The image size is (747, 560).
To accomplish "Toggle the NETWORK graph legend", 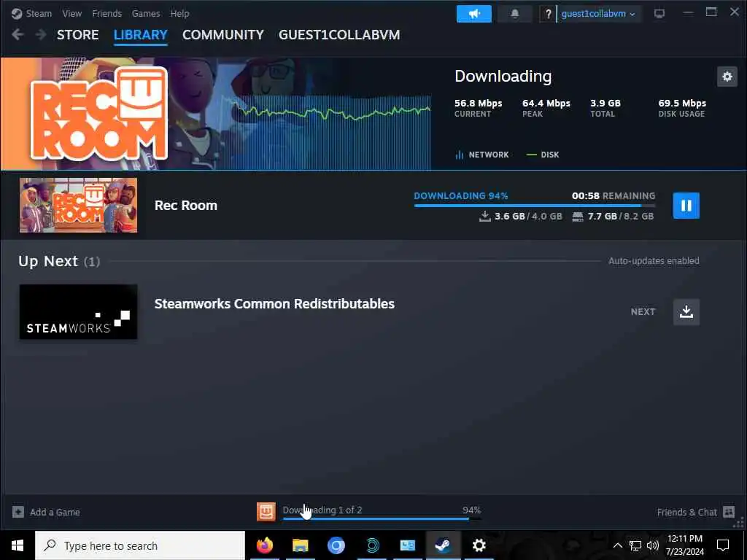I will pyautogui.click(x=482, y=155).
